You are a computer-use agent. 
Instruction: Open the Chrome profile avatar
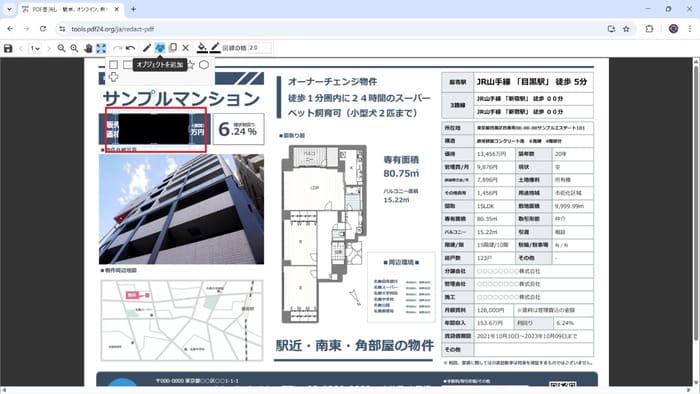[673, 29]
